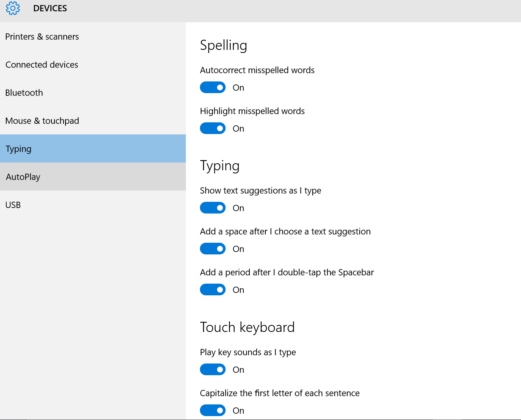Turn off Autocorrect misspelled words toggle
This screenshot has height=420, width=521.
(x=213, y=88)
